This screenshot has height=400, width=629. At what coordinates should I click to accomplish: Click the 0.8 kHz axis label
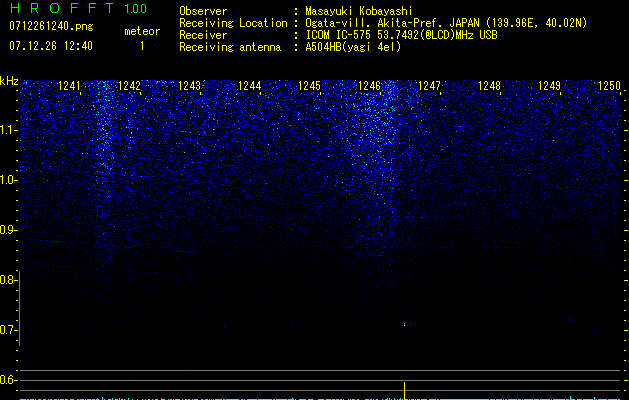pyautogui.click(x=7, y=280)
